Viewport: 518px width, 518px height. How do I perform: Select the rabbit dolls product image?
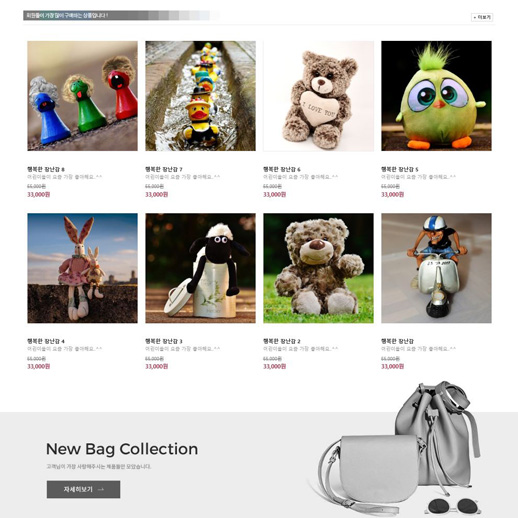coord(82,268)
